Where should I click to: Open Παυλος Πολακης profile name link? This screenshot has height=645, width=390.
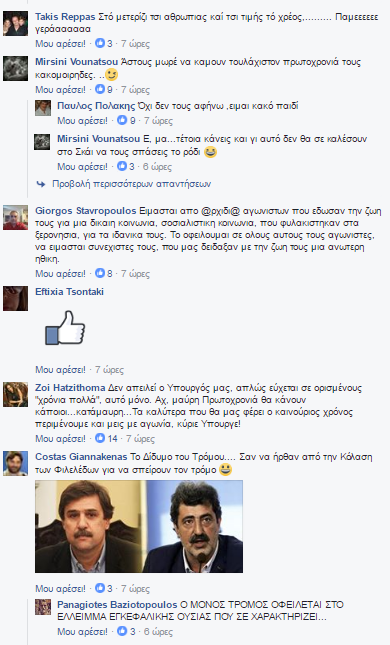pyautogui.click(x=96, y=106)
